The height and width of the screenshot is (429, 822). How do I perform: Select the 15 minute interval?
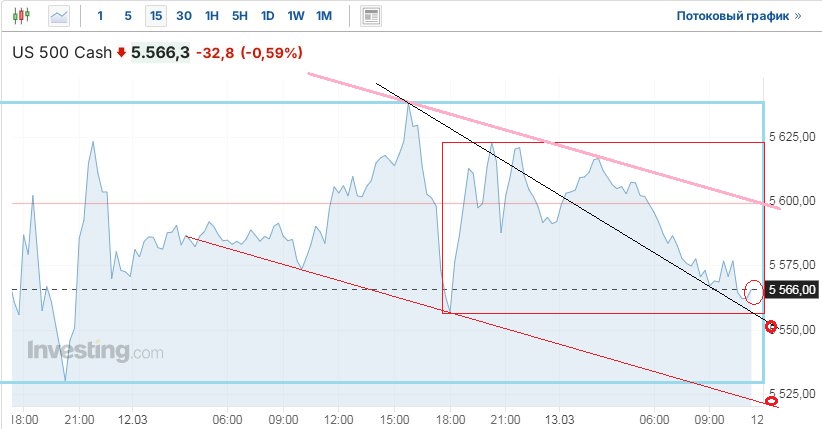click(x=155, y=16)
